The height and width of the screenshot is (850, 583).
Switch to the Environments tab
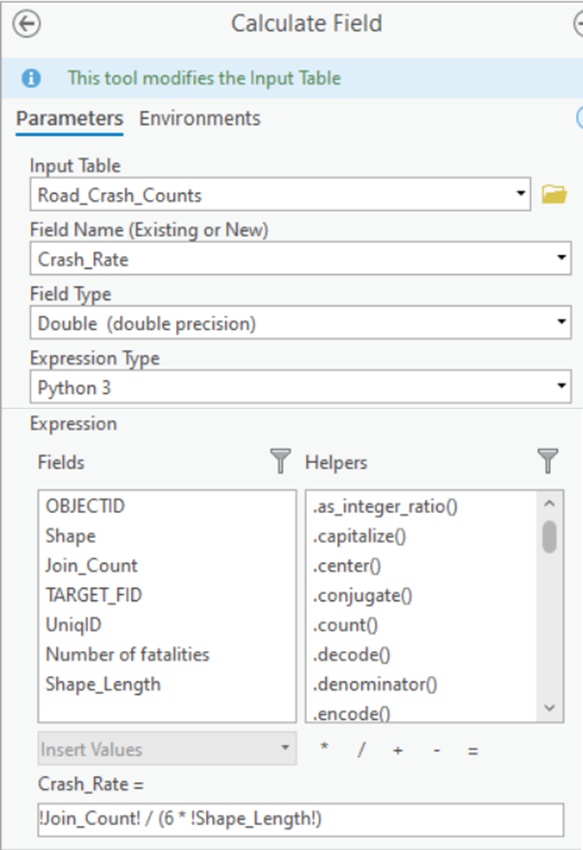coord(200,118)
